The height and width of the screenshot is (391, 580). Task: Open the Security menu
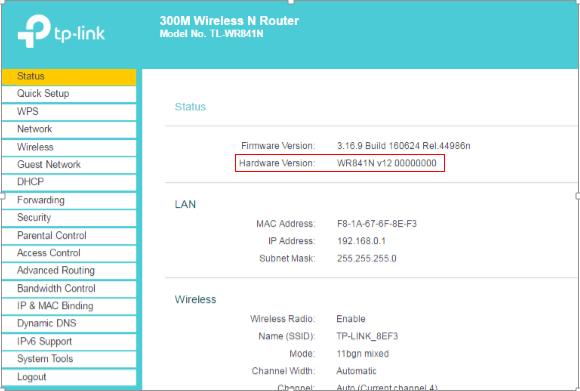pyautogui.click(x=69, y=218)
